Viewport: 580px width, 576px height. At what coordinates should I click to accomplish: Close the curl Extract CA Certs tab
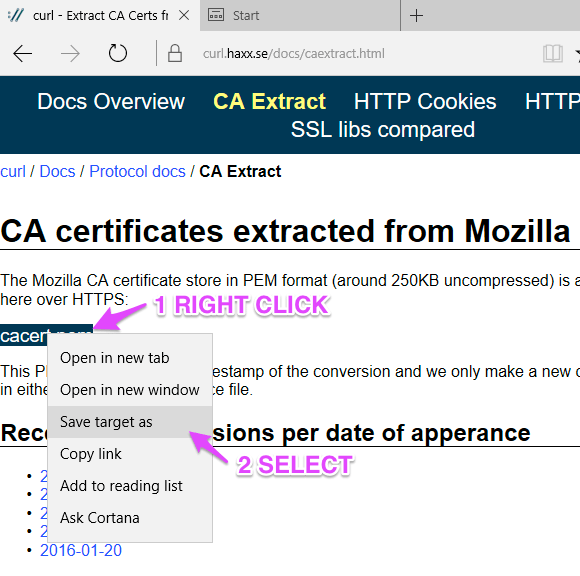tap(184, 16)
